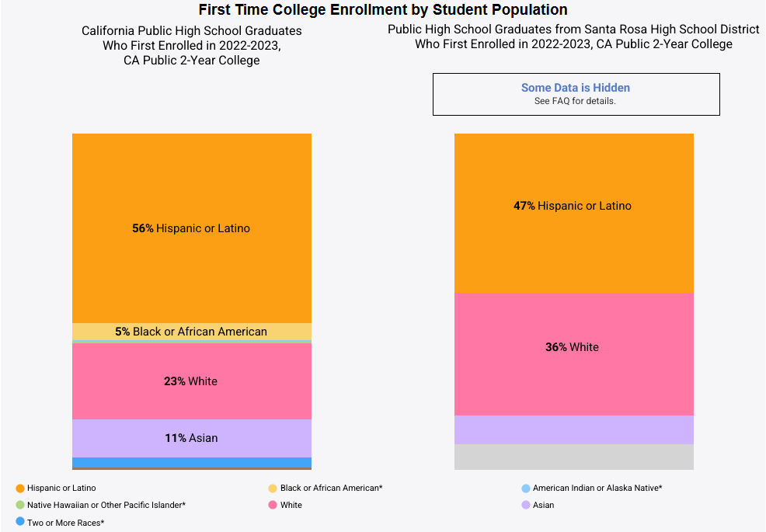Viewport: 766px width, 532px height.
Task: Select the 56% Hispanic or Latino bar segment
Action: (191, 228)
